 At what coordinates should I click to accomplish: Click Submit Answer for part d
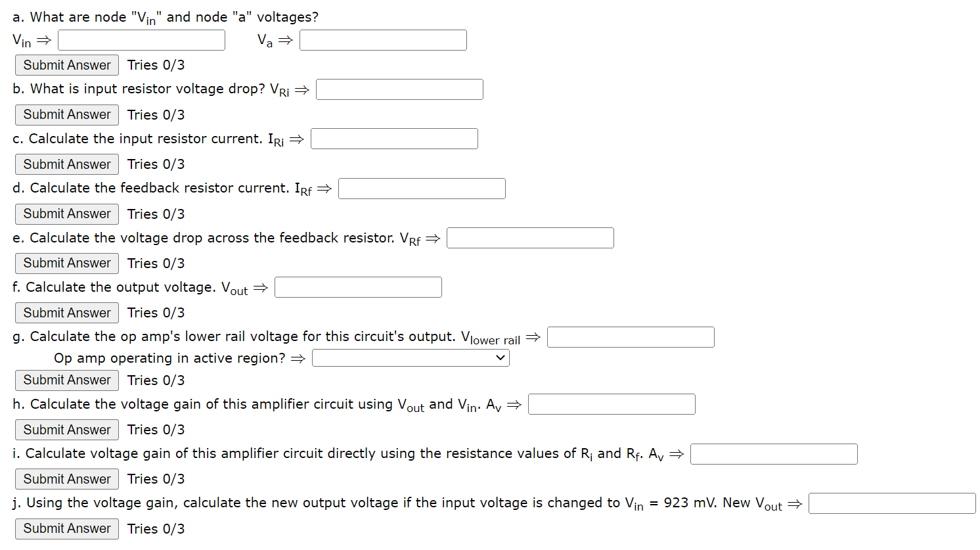(x=66, y=214)
